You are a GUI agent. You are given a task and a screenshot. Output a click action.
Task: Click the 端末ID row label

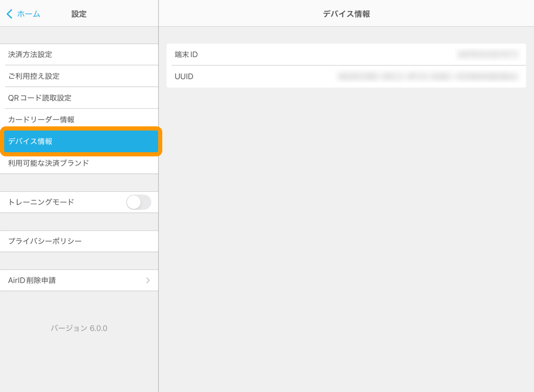185,54
